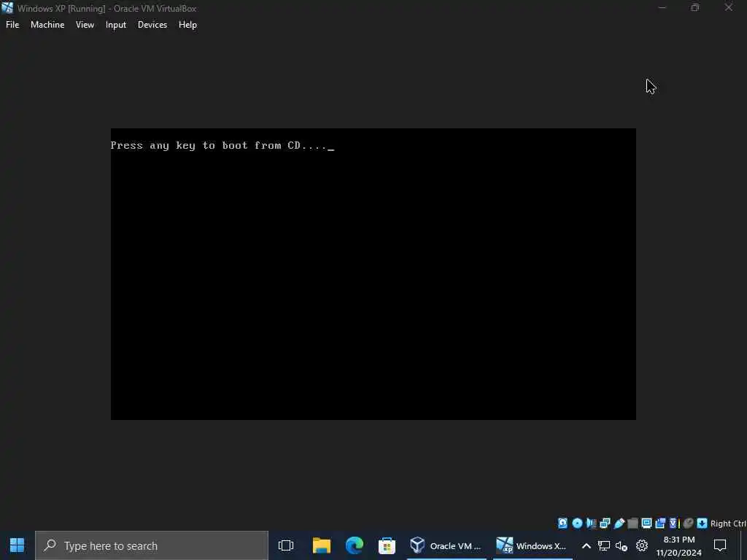Open Task View on the taskbar
The height and width of the screenshot is (560, 747).
[286, 545]
